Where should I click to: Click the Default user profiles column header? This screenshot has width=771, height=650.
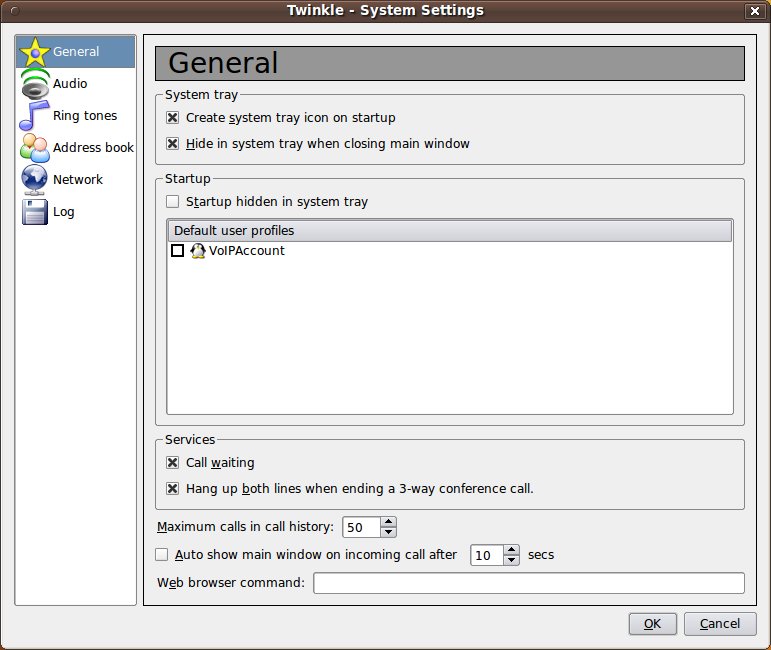coord(449,231)
